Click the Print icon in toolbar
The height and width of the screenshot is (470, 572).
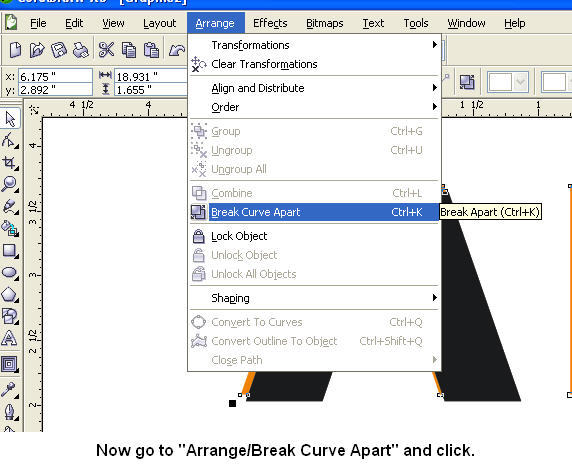(81, 50)
